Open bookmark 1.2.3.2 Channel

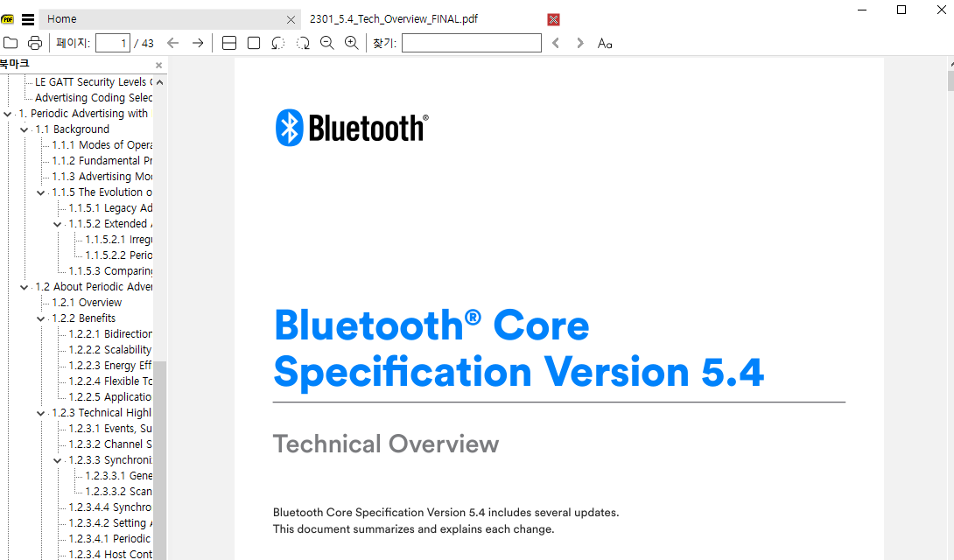pos(110,444)
